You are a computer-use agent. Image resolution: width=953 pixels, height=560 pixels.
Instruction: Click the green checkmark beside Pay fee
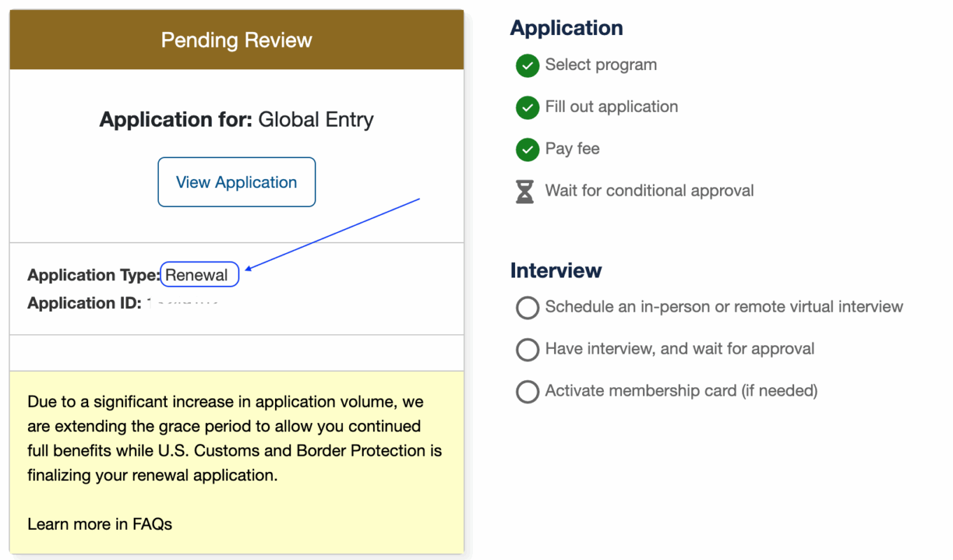click(x=527, y=150)
